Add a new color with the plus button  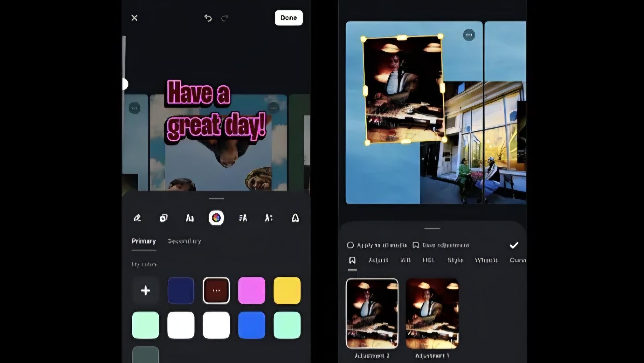point(146,291)
